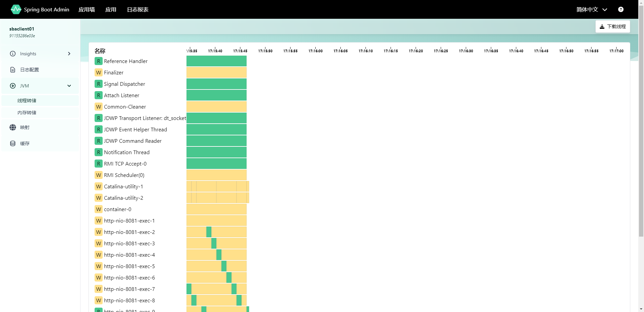The height and width of the screenshot is (312, 644).
Task: Click the 日志配置 document icon
Action: click(13, 70)
